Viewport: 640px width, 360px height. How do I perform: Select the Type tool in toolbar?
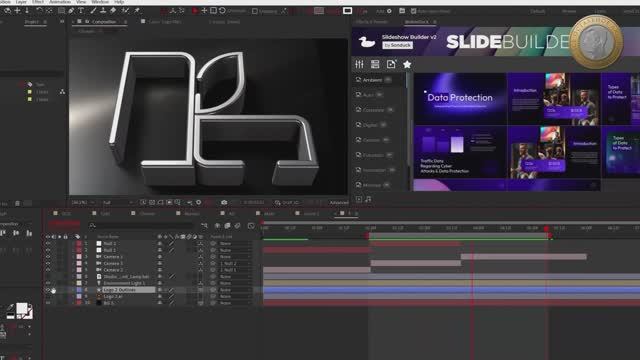point(81,11)
